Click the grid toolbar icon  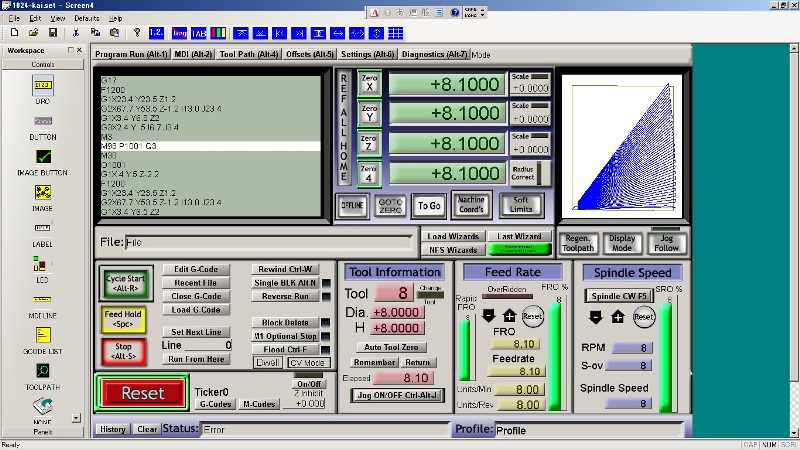(x=396, y=33)
